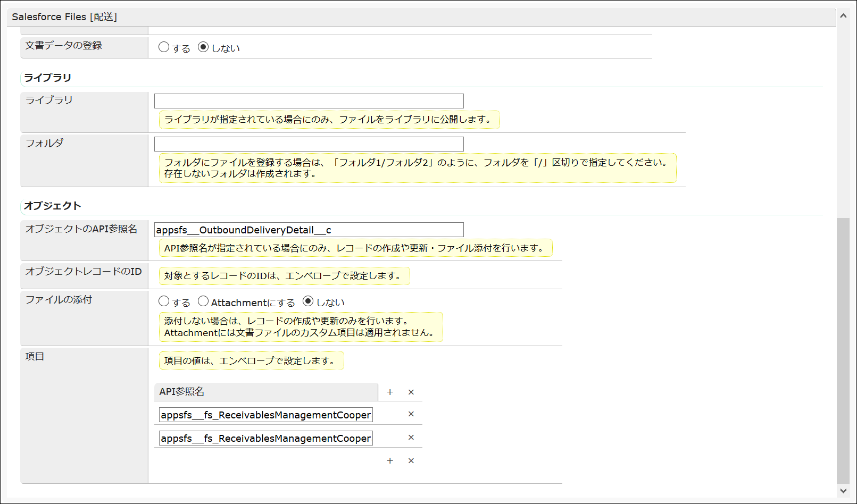Select する for 文書データの登録

coord(164,47)
